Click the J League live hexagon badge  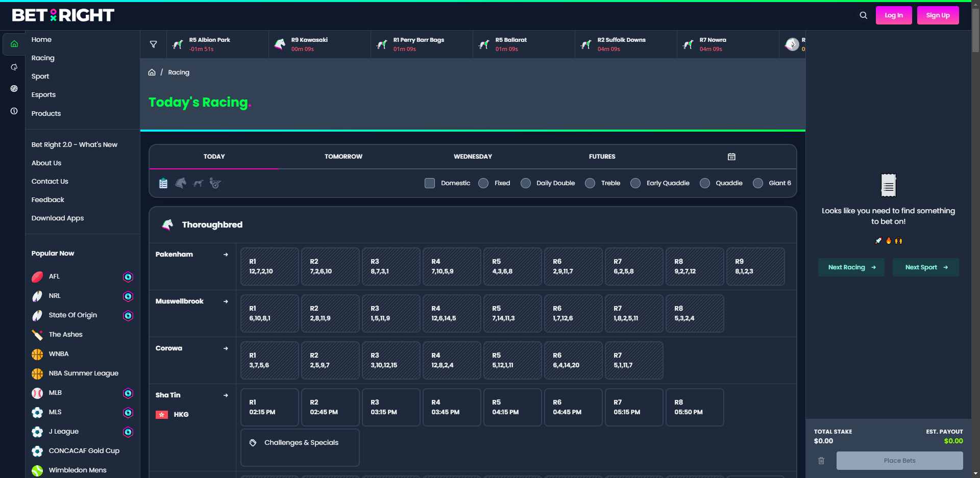click(x=128, y=432)
